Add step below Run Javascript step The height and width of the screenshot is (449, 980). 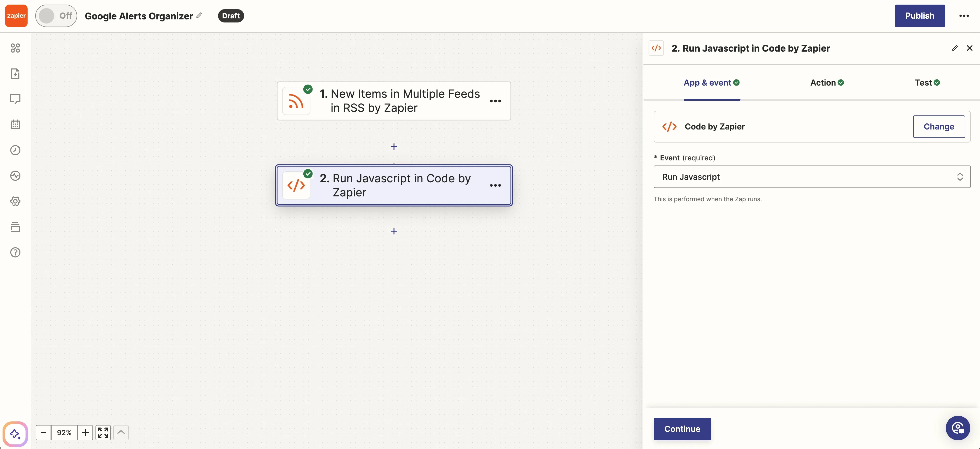coord(394,231)
